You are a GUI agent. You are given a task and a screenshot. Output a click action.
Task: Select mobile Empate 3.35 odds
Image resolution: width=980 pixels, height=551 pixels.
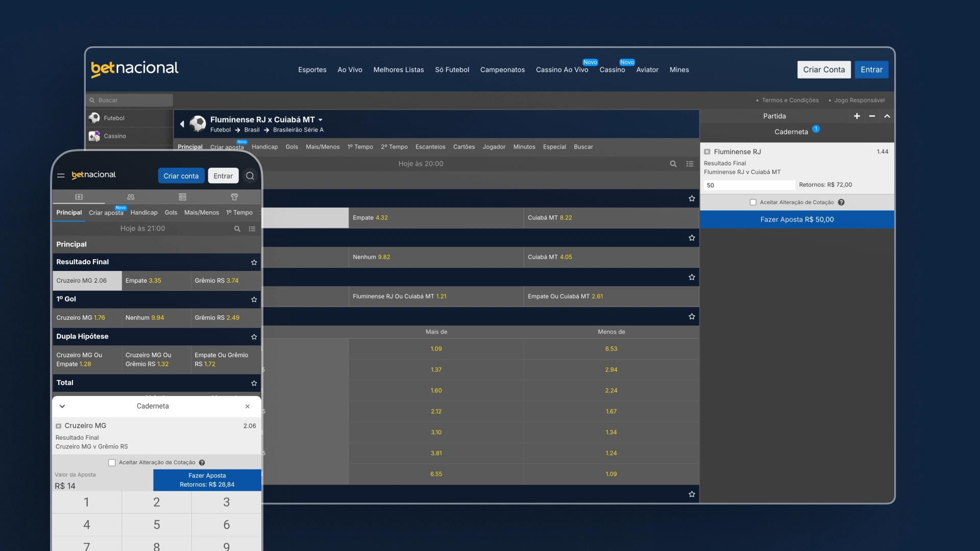click(156, 281)
